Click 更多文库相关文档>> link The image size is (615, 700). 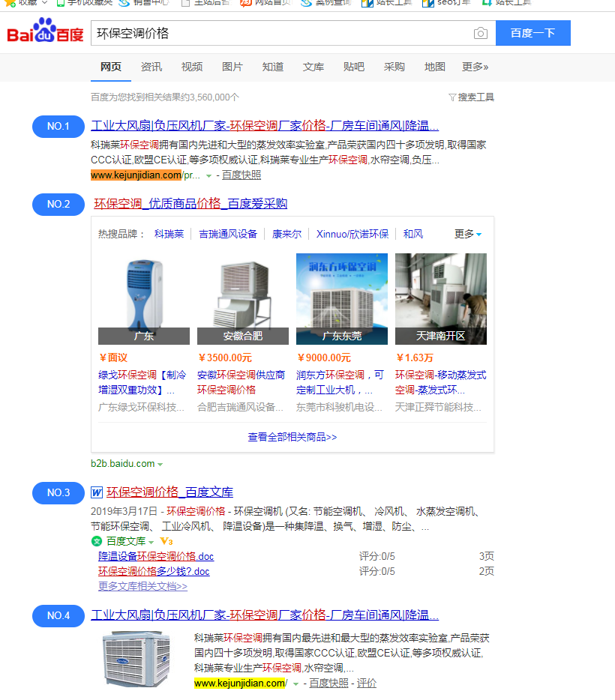[x=143, y=586]
